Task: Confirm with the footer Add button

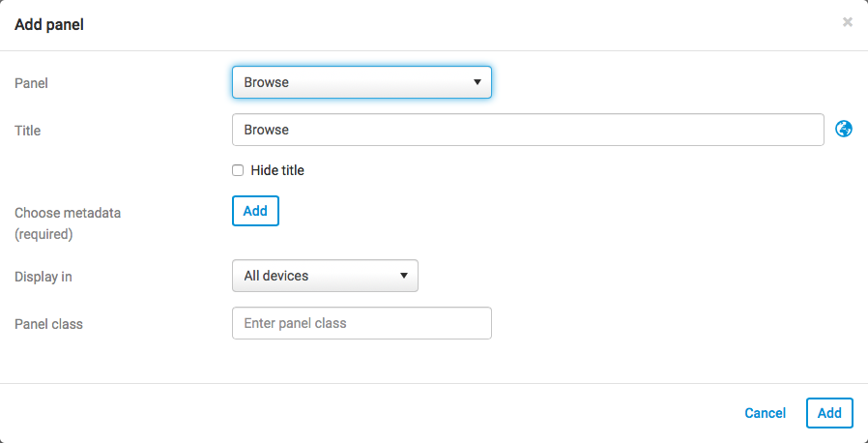Action: 829,413
